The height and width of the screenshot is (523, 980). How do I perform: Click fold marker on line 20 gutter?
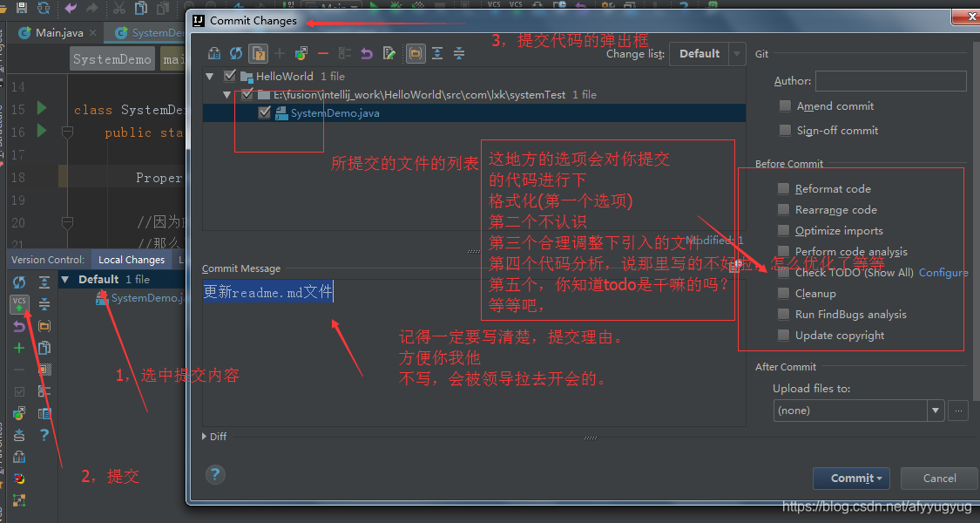coord(67,222)
